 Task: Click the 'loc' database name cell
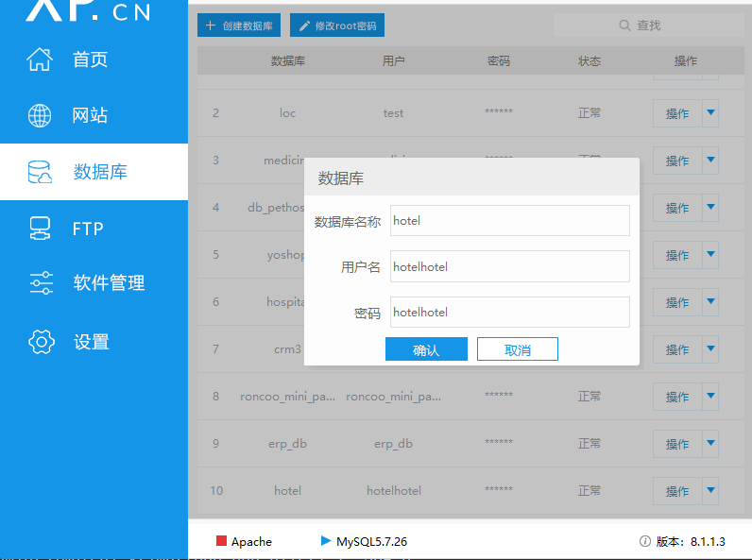[288, 113]
